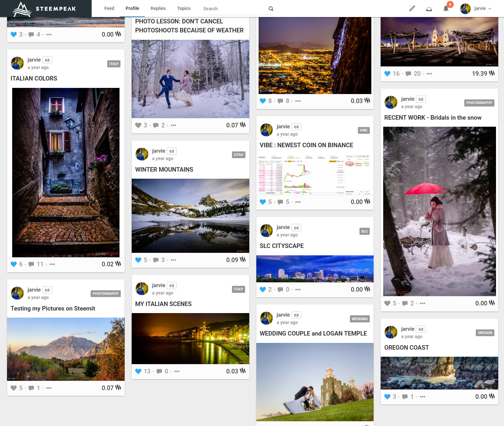
Task: Click the pencil compose post icon
Action: 412,9
